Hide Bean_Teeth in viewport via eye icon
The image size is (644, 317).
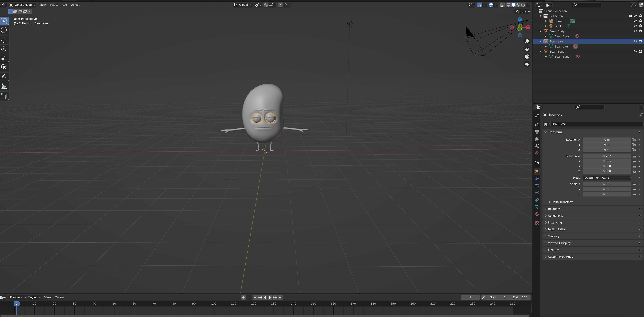[x=635, y=51]
